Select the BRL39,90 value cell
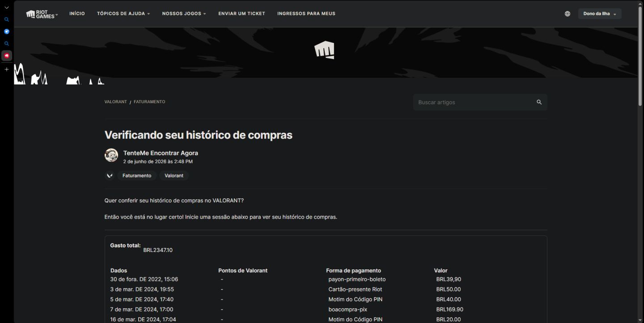This screenshot has width=644, height=323. pyautogui.click(x=449, y=279)
